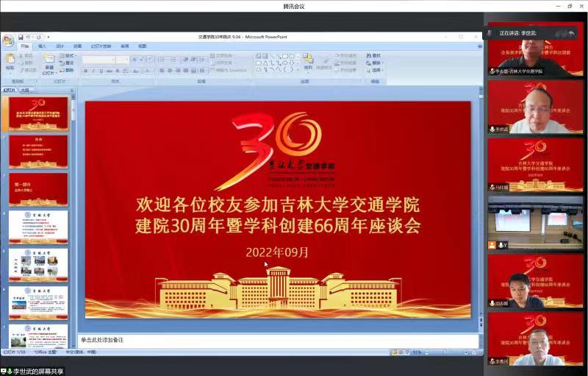Expand the Select (选择) dropdown in editing group
The height and width of the screenshot is (376, 588).
(375, 70)
